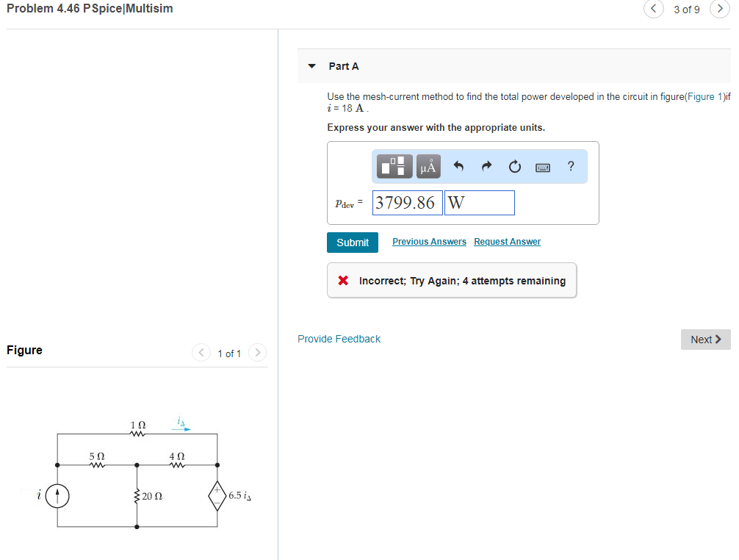The height and width of the screenshot is (560, 739).
Task: Open Provide Feedback
Action: pos(339,339)
